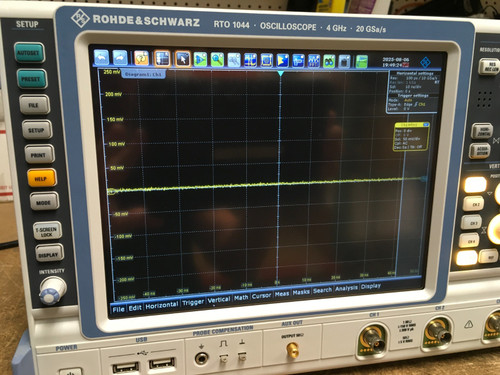Viewport: 500px width, 375px height.
Task: Enable the tooltip help icon with question mark
Action: [141, 58]
